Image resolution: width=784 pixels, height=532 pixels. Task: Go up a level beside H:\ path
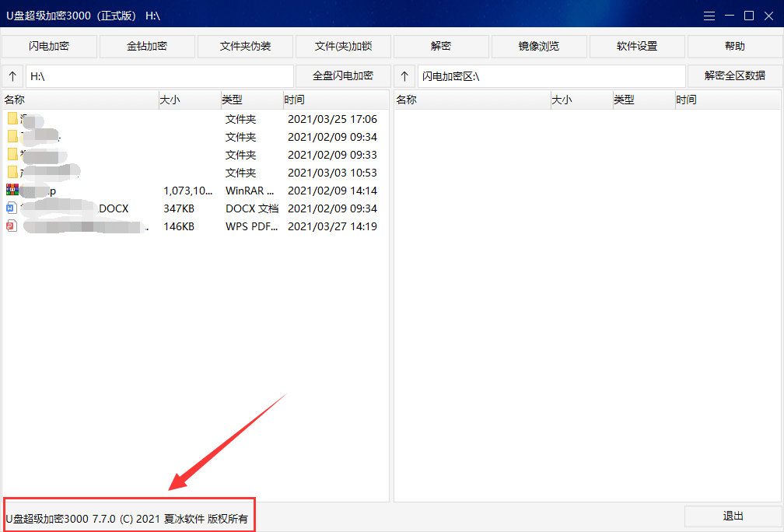click(x=13, y=76)
